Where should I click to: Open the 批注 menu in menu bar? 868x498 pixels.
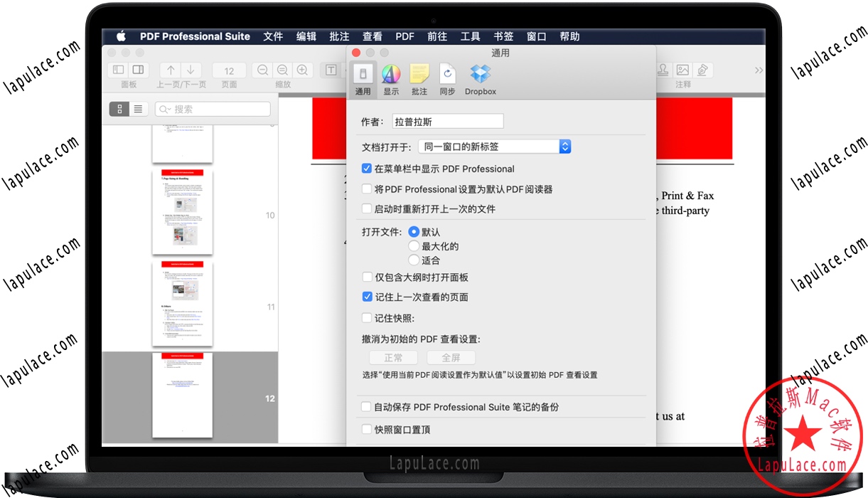[339, 36]
